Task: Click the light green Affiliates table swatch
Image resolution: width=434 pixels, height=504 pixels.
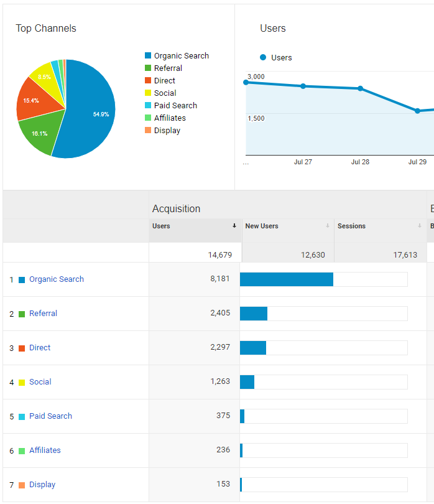Action: 22,451
